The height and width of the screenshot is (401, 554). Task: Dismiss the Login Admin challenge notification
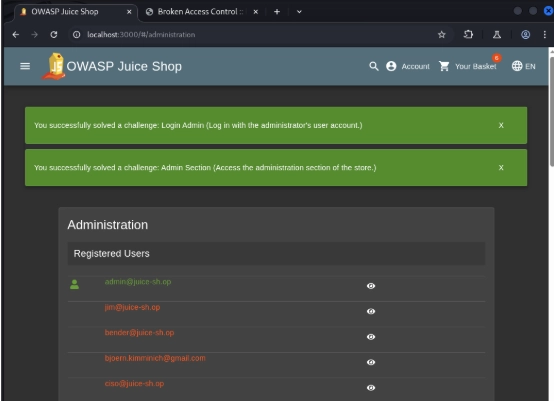[501, 125]
